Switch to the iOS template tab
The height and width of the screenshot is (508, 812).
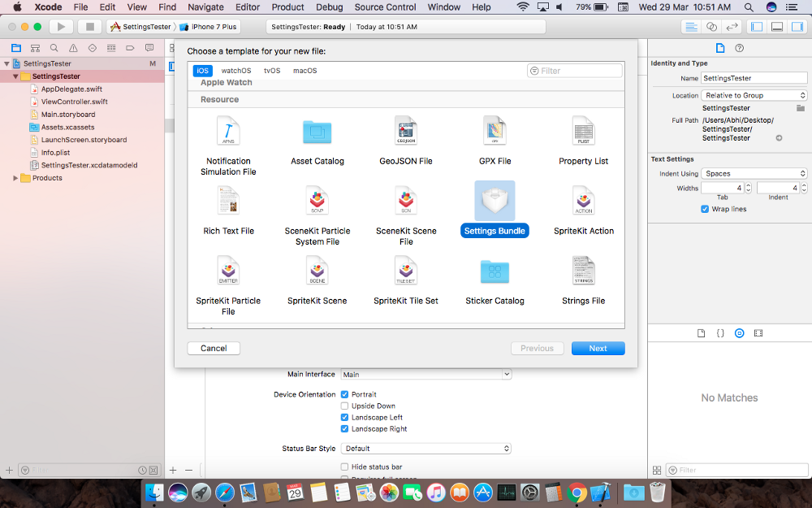(x=202, y=71)
